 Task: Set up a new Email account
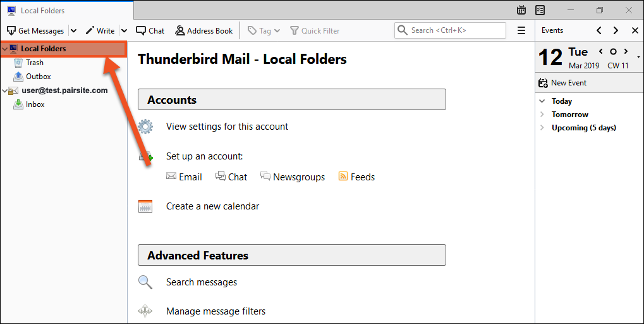(184, 177)
